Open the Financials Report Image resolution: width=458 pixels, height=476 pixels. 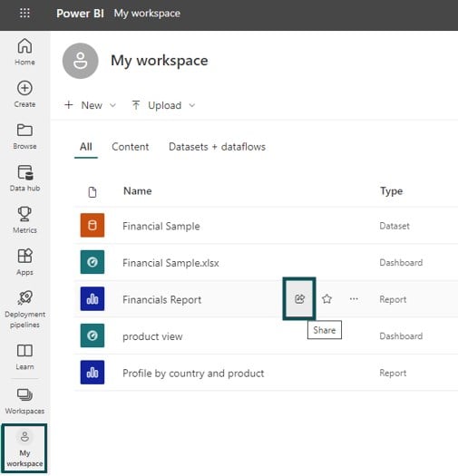(x=161, y=299)
